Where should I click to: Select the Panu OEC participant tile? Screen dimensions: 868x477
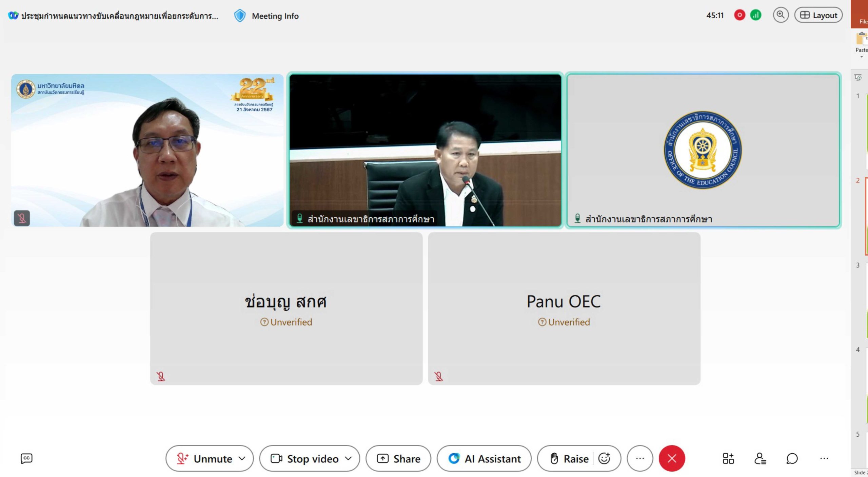564,308
